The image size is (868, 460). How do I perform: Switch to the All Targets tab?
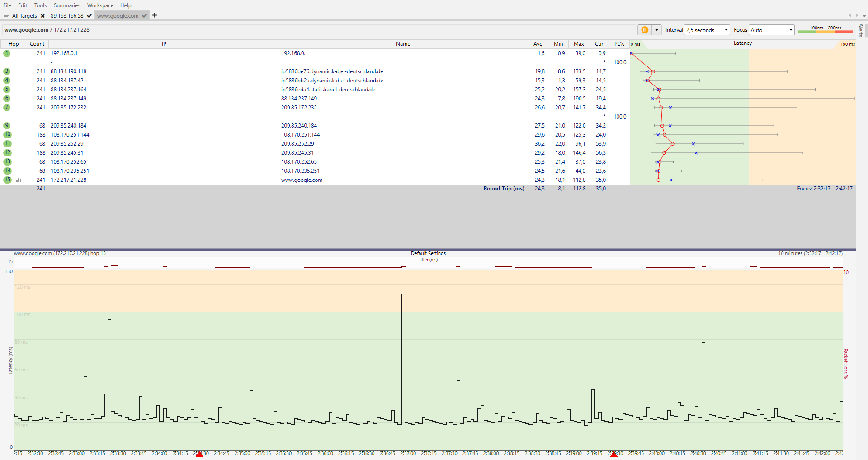[24, 15]
